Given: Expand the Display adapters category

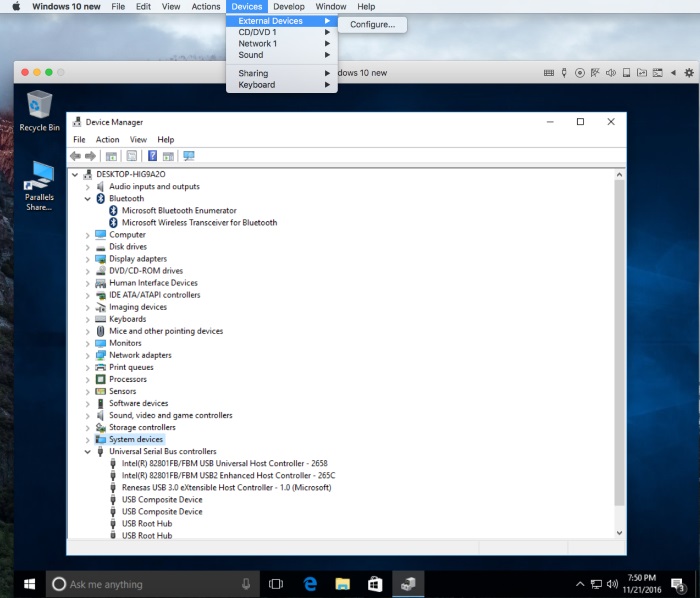Looking at the screenshot, I should [x=88, y=259].
